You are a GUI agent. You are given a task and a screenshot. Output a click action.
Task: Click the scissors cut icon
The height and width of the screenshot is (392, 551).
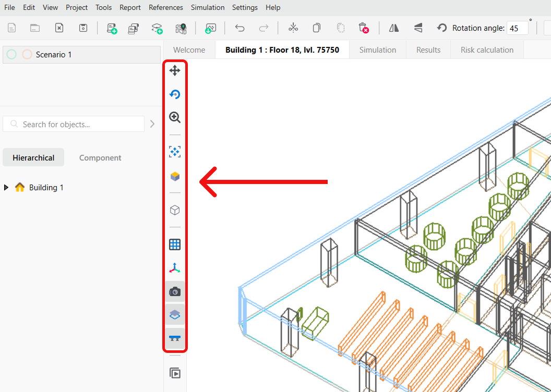(x=293, y=28)
